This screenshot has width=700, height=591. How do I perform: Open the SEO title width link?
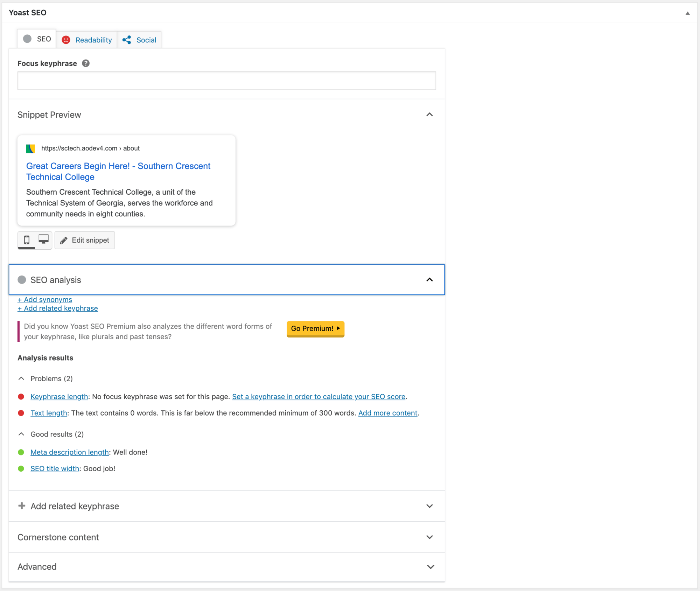(55, 469)
